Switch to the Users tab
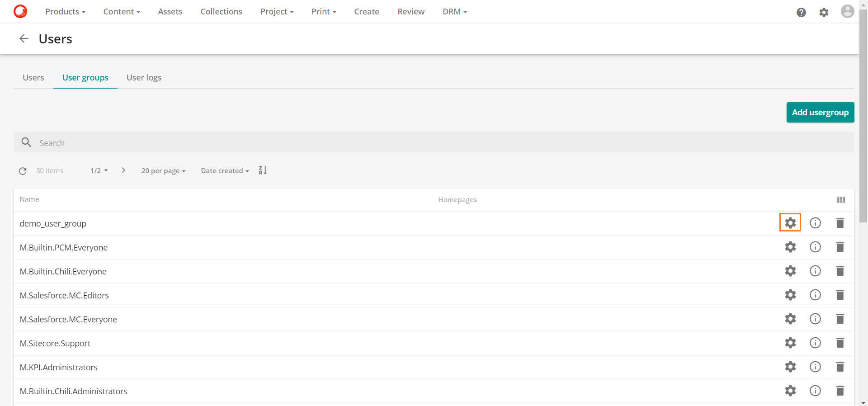 pos(33,78)
